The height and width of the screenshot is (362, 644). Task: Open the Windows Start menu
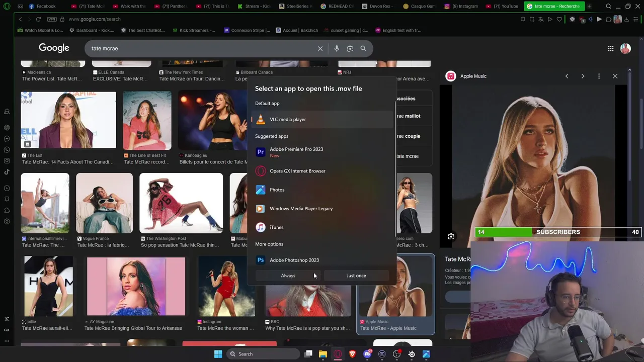218,354
